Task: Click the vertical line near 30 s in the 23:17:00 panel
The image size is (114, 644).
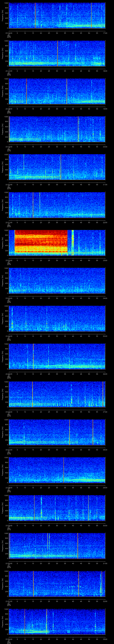Action: pos(58,53)
